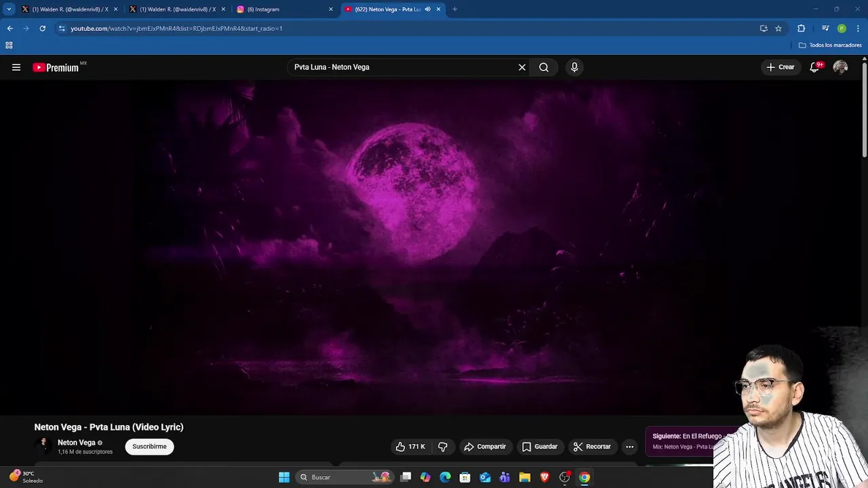Open File Explorer from the taskbar
This screenshot has width=868, height=488.
(524, 477)
